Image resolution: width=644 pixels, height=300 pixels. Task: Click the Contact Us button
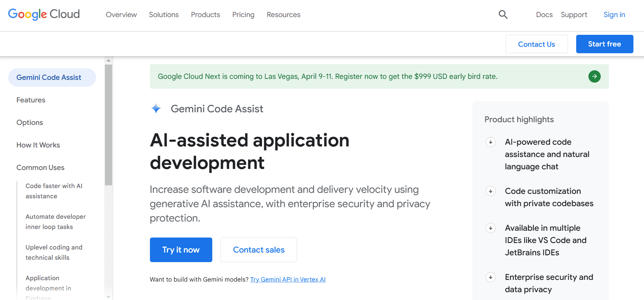tap(537, 44)
